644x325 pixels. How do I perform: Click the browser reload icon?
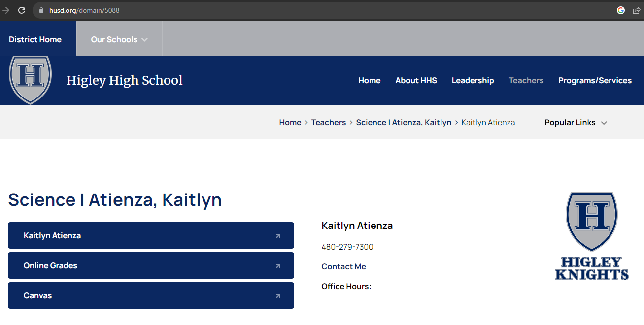pos(22,10)
